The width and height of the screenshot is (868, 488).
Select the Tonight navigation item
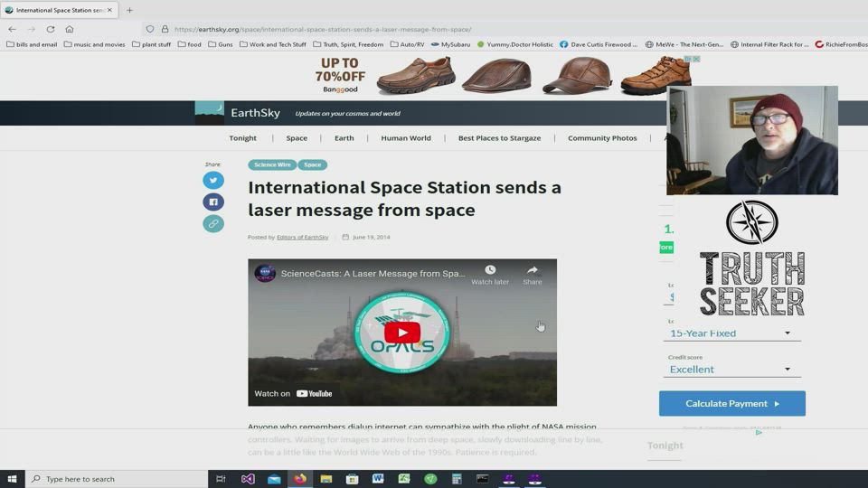pyautogui.click(x=242, y=138)
